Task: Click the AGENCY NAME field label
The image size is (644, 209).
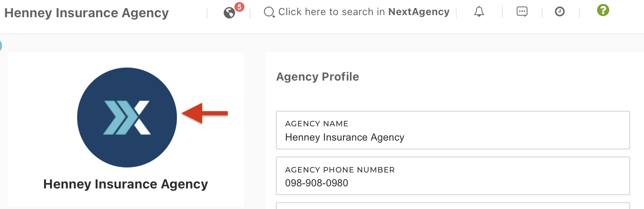Action: 317,124
